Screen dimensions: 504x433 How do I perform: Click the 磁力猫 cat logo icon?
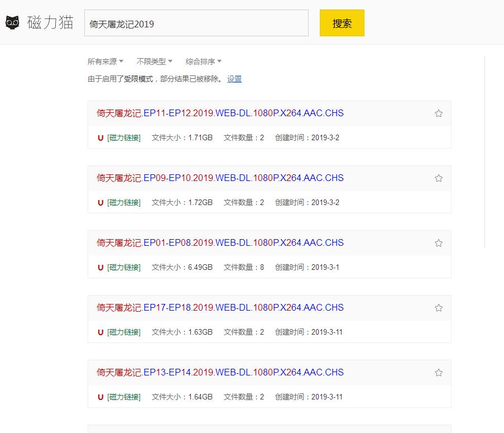click(x=12, y=23)
